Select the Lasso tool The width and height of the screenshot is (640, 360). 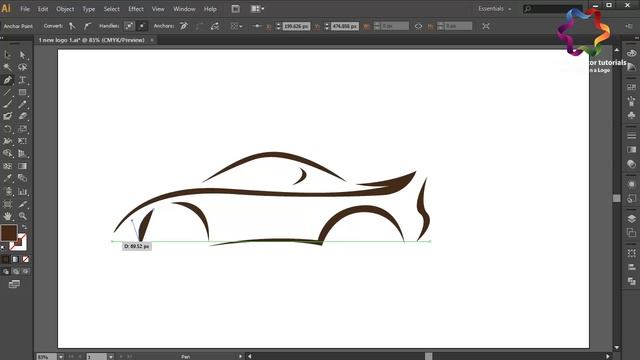coord(23,67)
